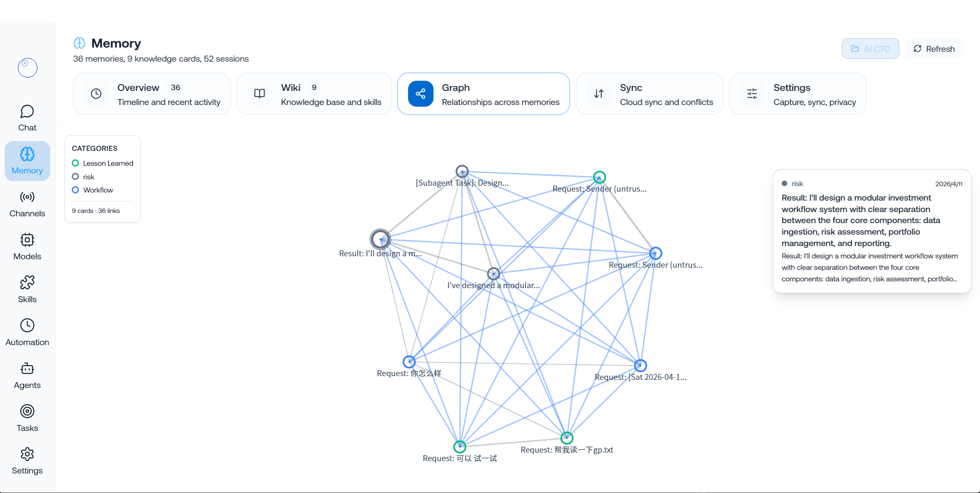Switch to the Wiki tab
The image size is (980, 493).
point(314,94)
